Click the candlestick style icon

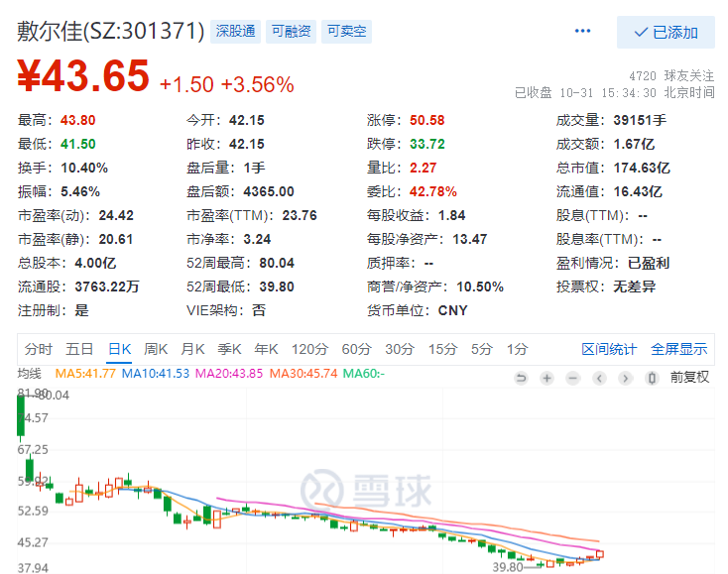(x=652, y=378)
